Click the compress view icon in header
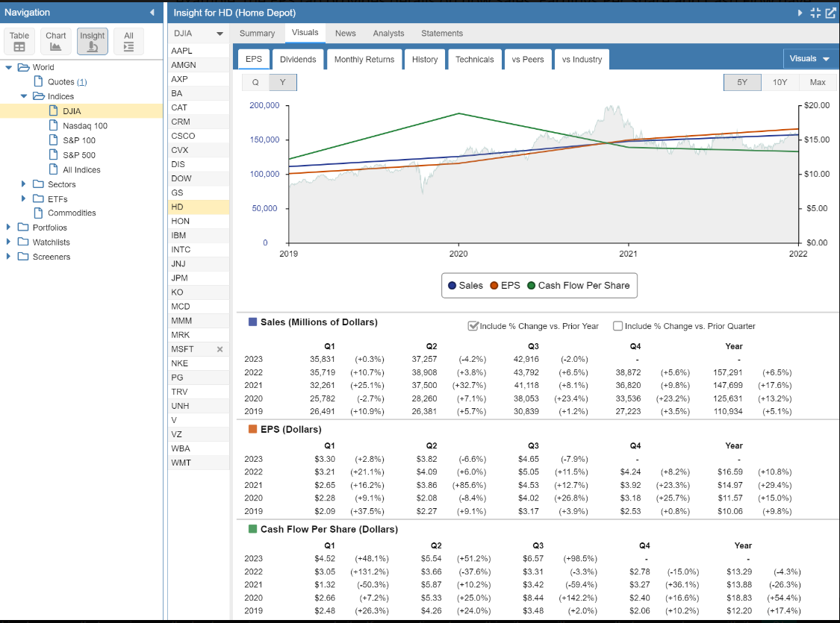Screen dimensions: 840x623 point(815,13)
